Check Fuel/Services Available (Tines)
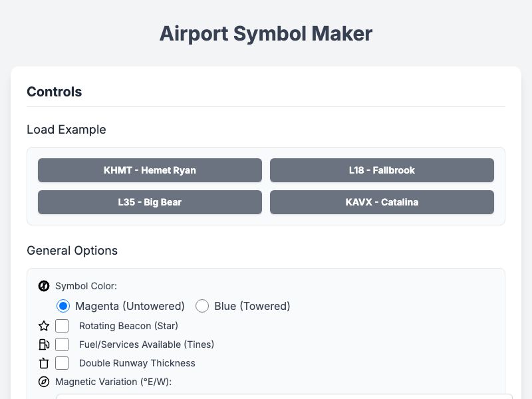 point(63,344)
